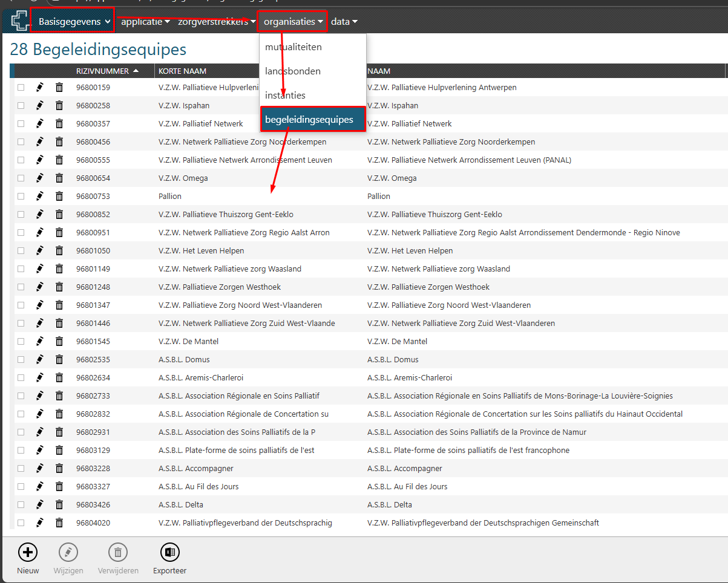Screen dimensions: 728x583
Task: Click the trash icon of the Pallion row
Action: point(59,197)
